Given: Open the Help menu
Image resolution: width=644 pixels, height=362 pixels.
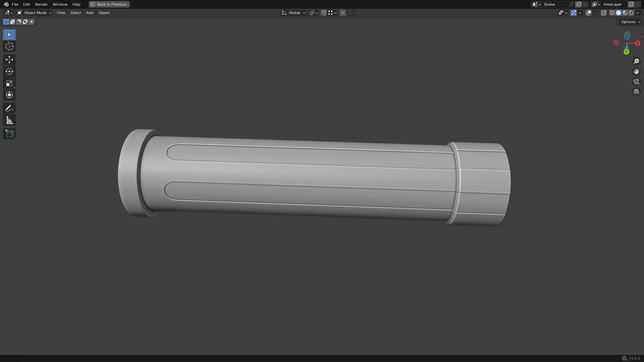Looking at the screenshot, I should [x=76, y=4].
